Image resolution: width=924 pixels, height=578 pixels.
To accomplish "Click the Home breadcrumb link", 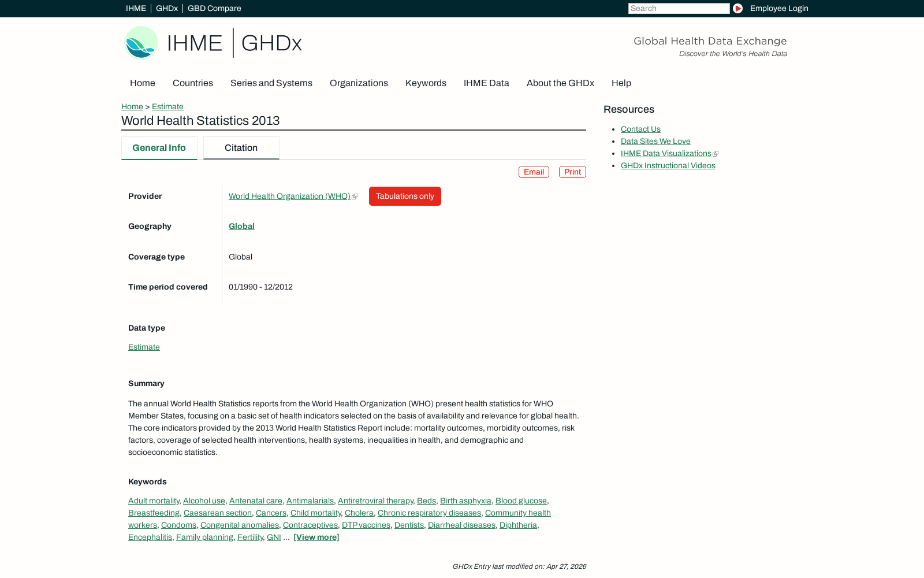I will click(x=132, y=106).
